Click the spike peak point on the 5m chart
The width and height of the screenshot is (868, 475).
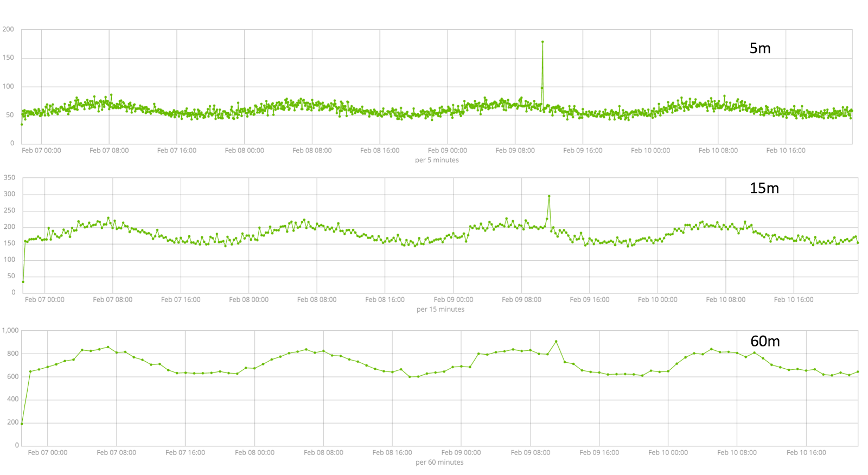pos(542,42)
